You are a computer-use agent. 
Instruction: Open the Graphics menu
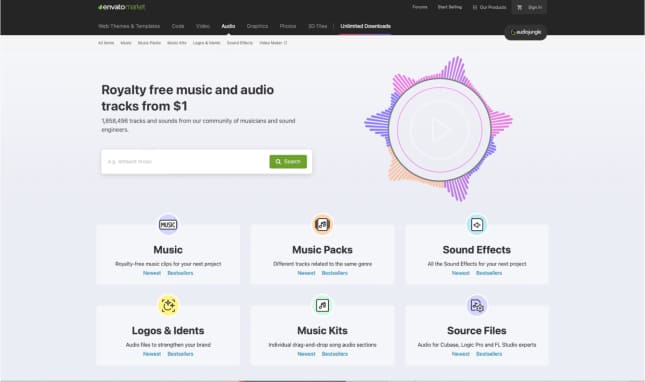257,26
